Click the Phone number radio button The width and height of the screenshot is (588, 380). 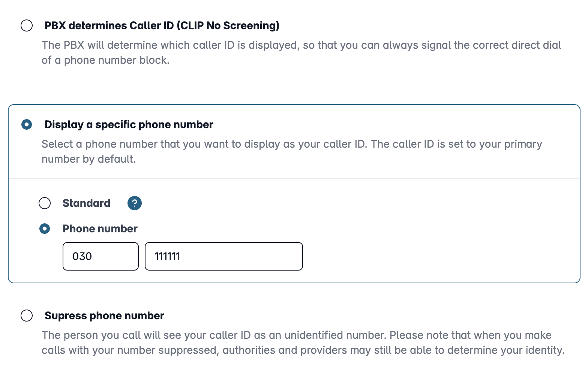click(x=45, y=229)
